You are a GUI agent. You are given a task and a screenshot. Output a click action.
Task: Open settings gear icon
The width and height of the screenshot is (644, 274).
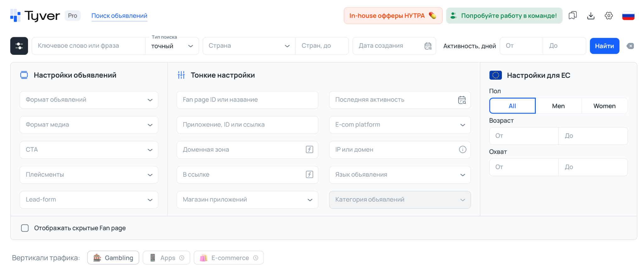pyautogui.click(x=609, y=16)
